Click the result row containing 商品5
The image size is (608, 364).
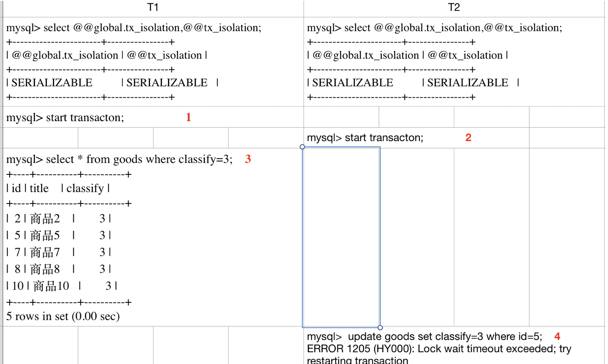pos(59,236)
